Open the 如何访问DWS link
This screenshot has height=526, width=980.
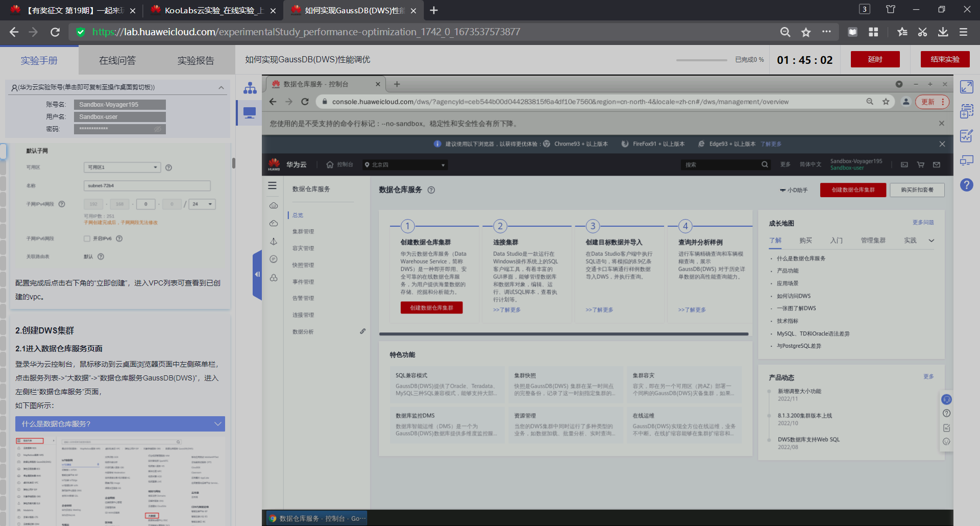point(794,296)
